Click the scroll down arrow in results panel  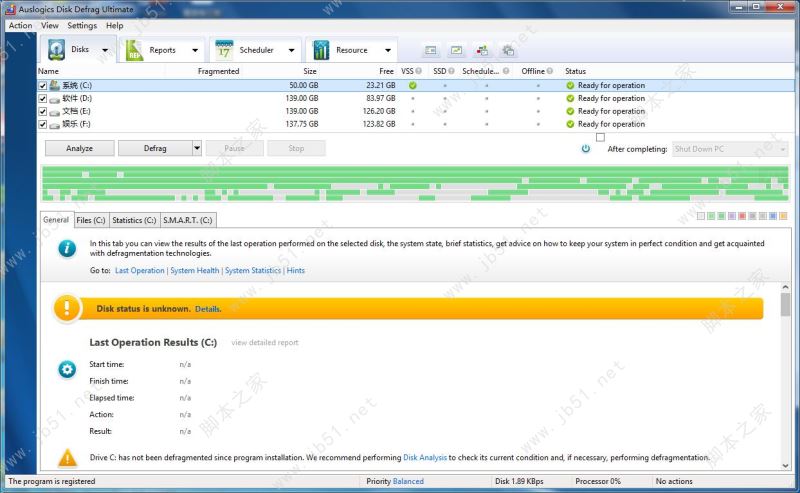[786, 465]
